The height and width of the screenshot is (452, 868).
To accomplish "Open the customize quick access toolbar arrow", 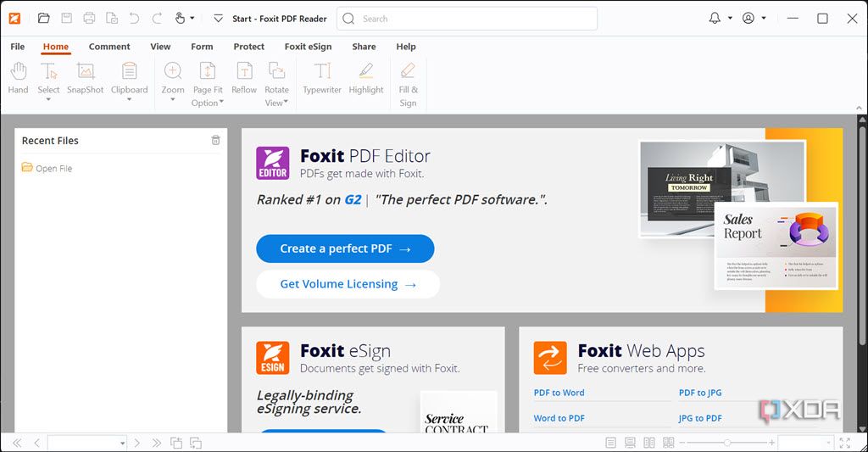I will [x=219, y=19].
